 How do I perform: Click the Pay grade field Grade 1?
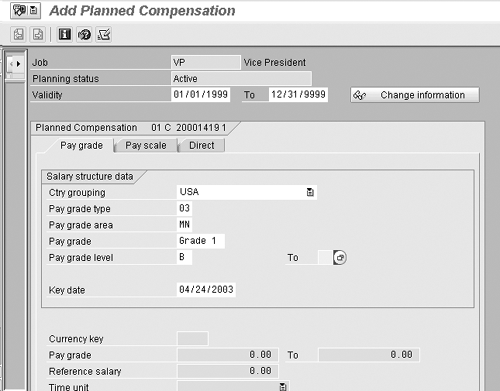click(201, 241)
